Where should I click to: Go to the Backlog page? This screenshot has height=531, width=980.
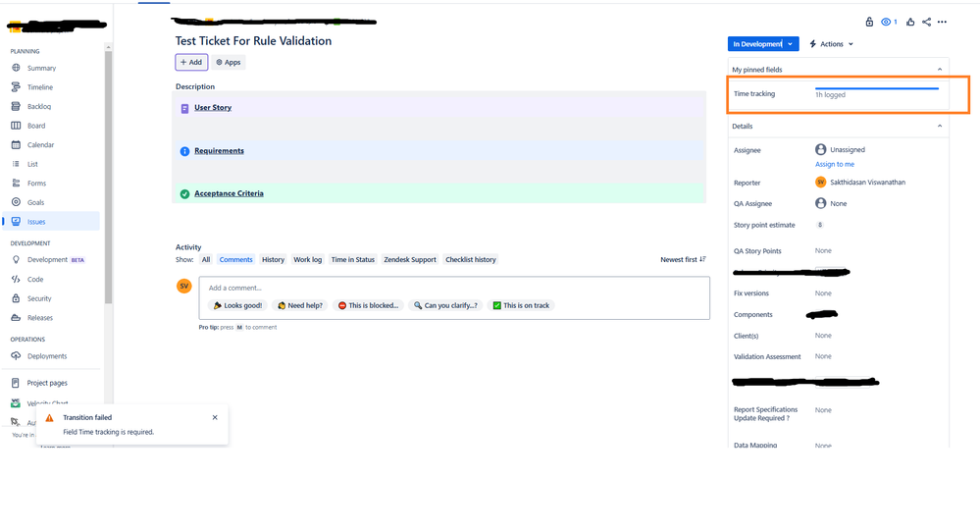(x=39, y=107)
